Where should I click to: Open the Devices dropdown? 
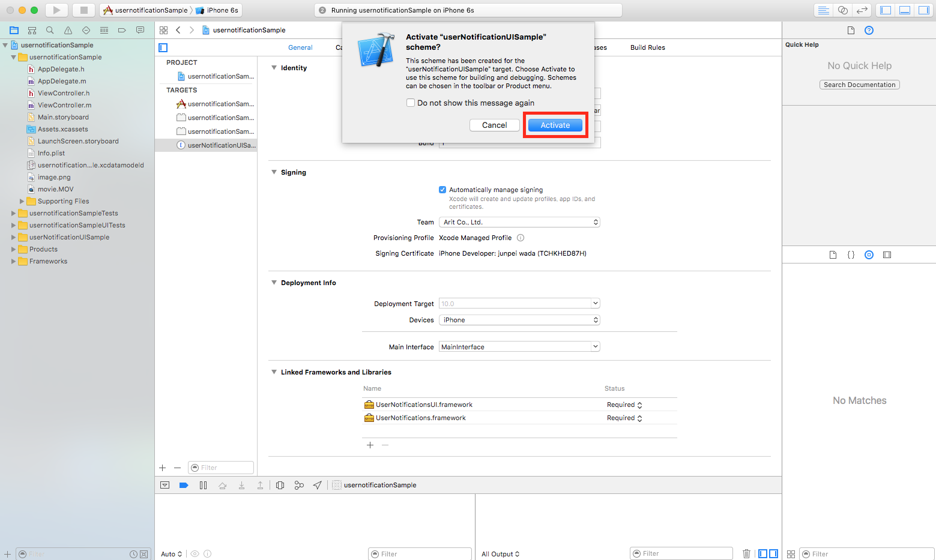click(x=519, y=320)
